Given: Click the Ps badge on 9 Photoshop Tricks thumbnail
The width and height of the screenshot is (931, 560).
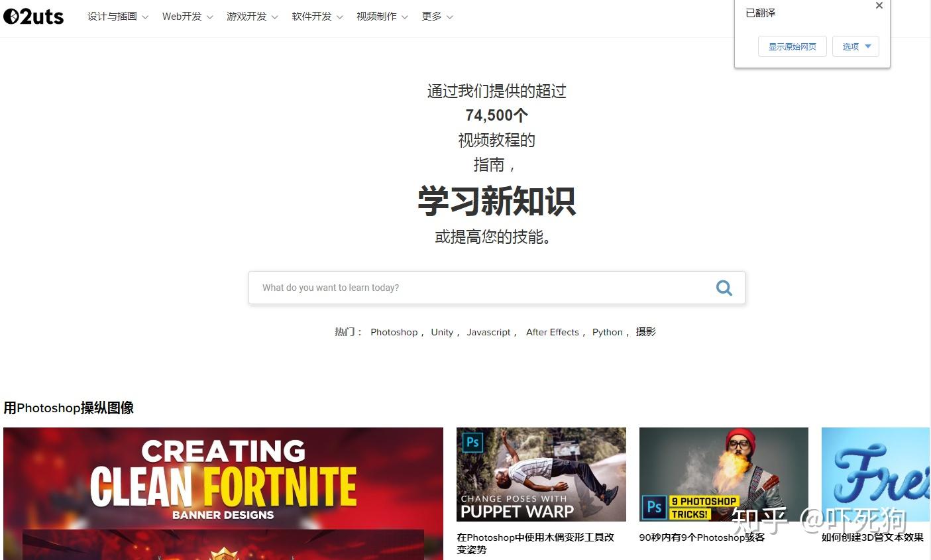Looking at the screenshot, I should 654,507.
